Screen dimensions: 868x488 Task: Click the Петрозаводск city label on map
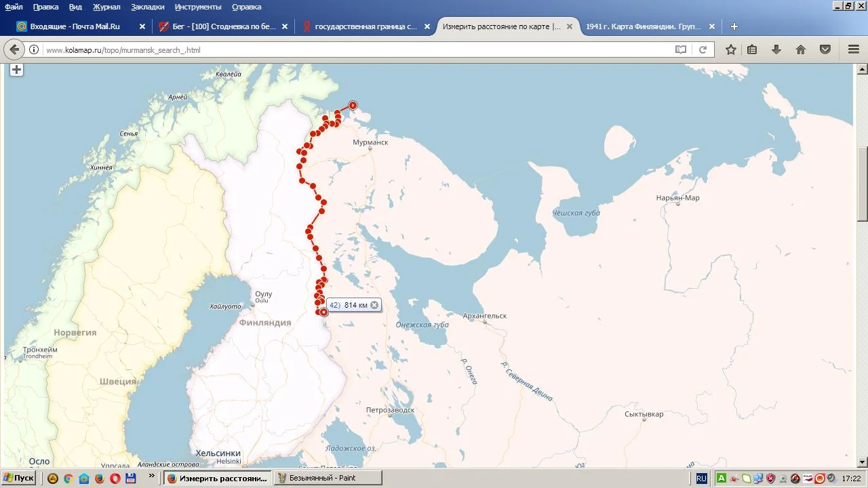tap(390, 410)
